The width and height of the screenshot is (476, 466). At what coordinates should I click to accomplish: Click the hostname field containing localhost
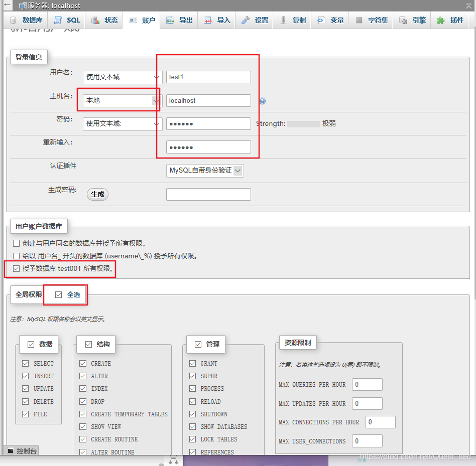point(208,101)
